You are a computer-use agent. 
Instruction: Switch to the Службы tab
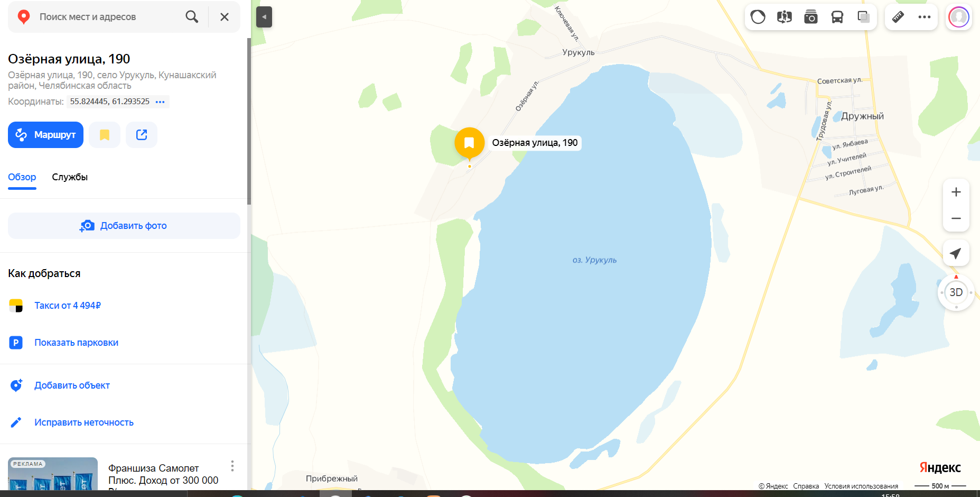(x=70, y=177)
